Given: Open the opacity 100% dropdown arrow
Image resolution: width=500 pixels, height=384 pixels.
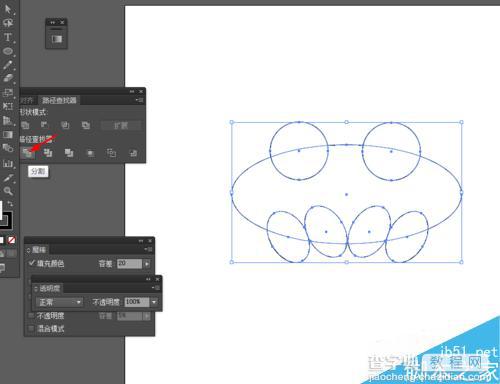Looking at the screenshot, I should [x=154, y=302].
